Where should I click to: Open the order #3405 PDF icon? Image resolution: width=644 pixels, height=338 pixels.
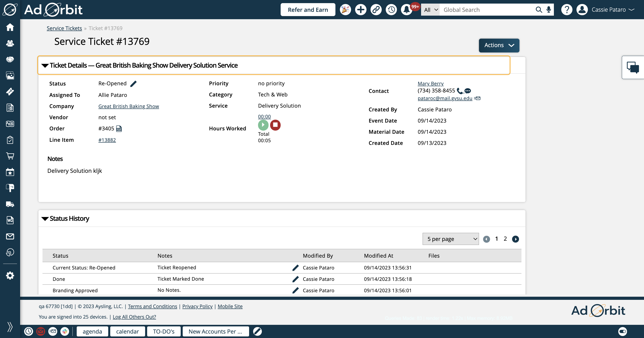coord(119,129)
